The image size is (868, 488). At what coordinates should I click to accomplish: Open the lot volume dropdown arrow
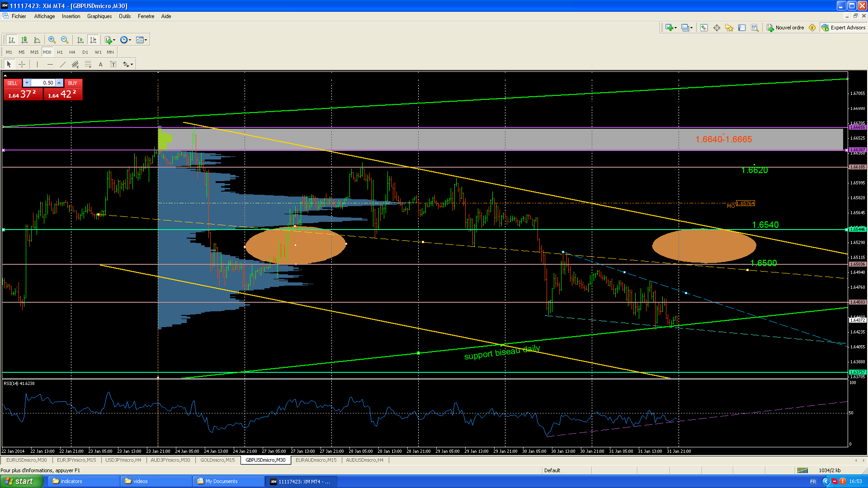pos(27,83)
